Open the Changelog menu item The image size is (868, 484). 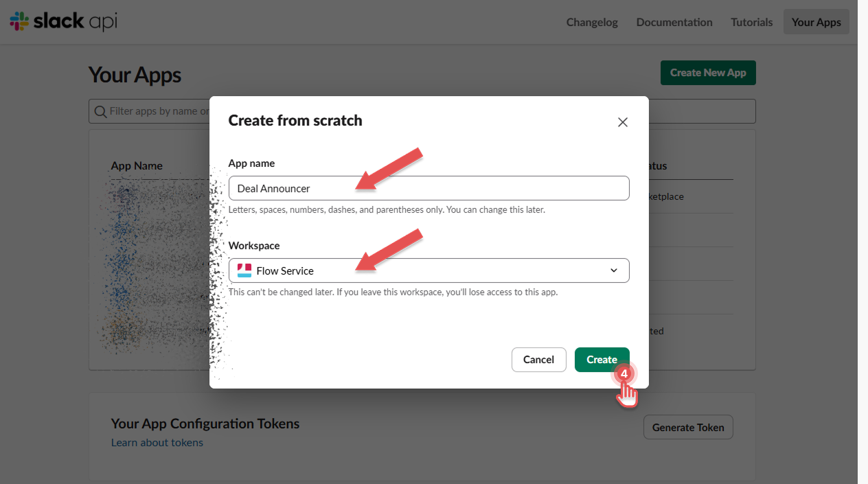pyautogui.click(x=592, y=22)
